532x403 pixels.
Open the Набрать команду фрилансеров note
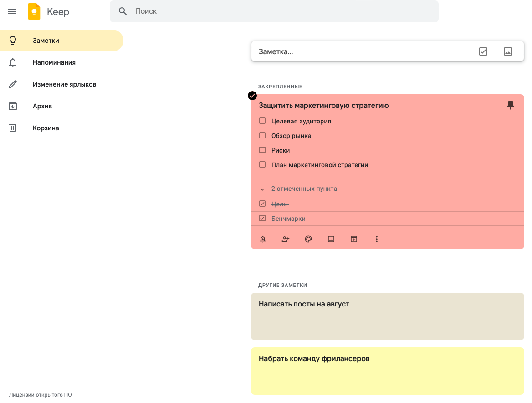[x=388, y=371]
